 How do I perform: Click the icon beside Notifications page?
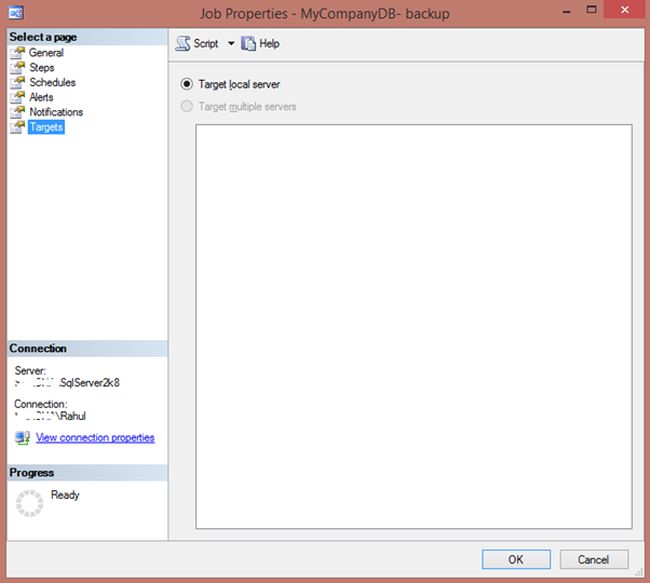(x=17, y=112)
